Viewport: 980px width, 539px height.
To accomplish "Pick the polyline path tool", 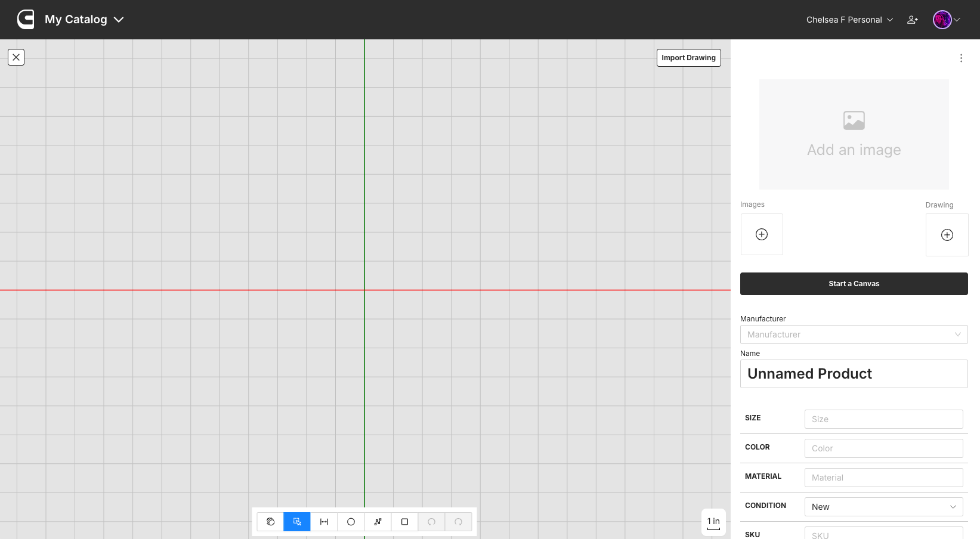I will [x=378, y=522].
